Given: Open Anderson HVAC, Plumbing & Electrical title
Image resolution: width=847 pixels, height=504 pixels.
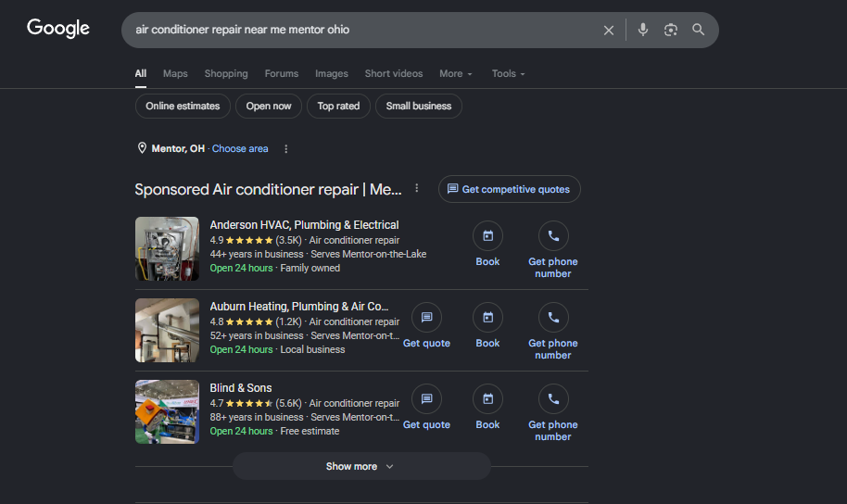Looking at the screenshot, I should 304,225.
